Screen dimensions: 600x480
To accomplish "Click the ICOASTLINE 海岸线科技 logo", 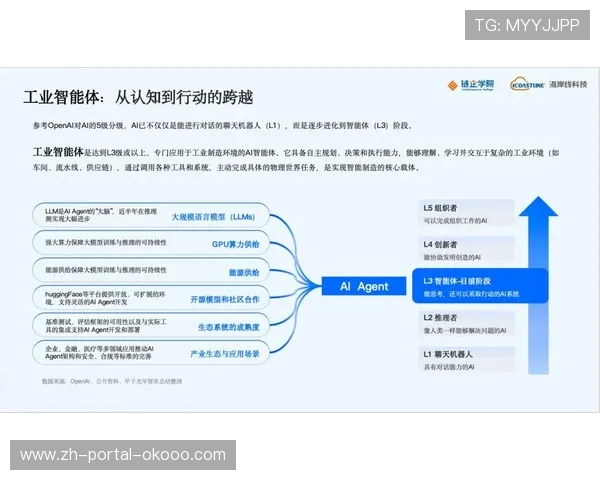I will pyautogui.click(x=547, y=85).
